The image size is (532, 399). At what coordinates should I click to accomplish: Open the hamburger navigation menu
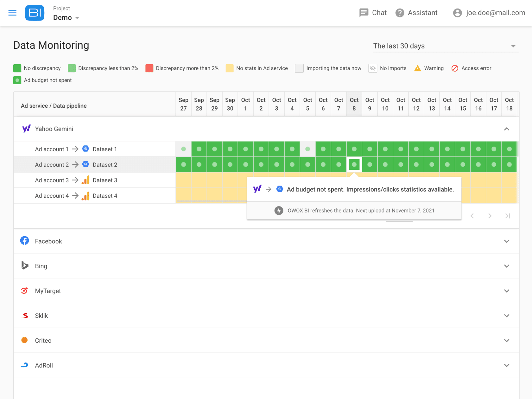tap(12, 13)
